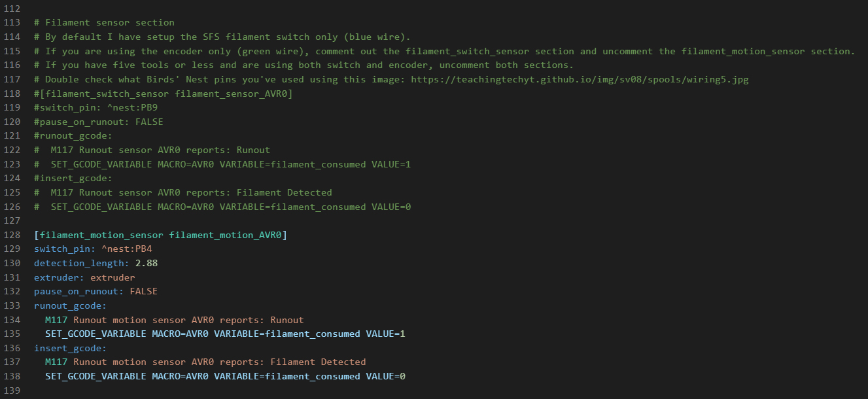Image resolution: width=868 pixels, height=399 pixels.
Task: Click the insert_gcode key on line 136
Action: tap(70, 348)
